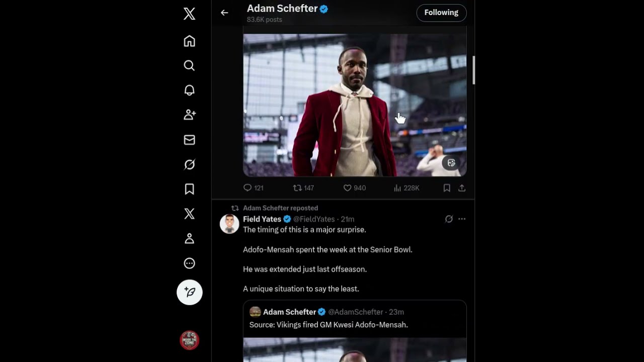Image resolution: width=644 pixels, height=362 pixels.
Task: Open the Profile person icon
Action: coord(189,238)
